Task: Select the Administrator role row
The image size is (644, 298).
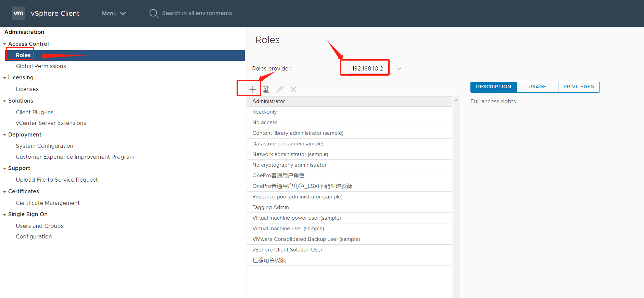Action: pos(350,101)
